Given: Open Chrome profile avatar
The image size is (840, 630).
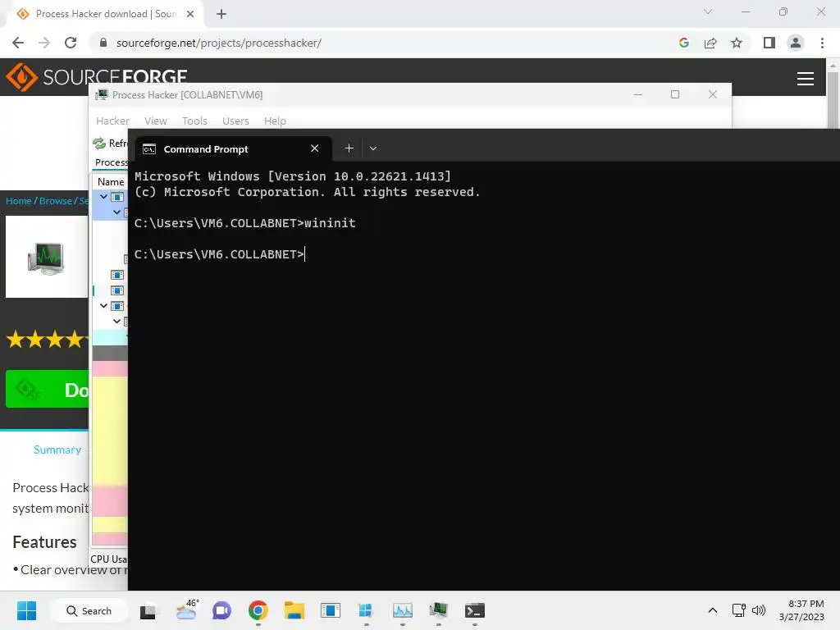Looking at the screenshot, I should (x=796, y=43).
